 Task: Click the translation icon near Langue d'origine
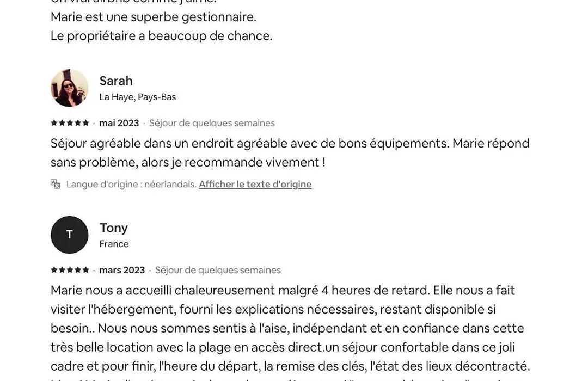(56, 184)
